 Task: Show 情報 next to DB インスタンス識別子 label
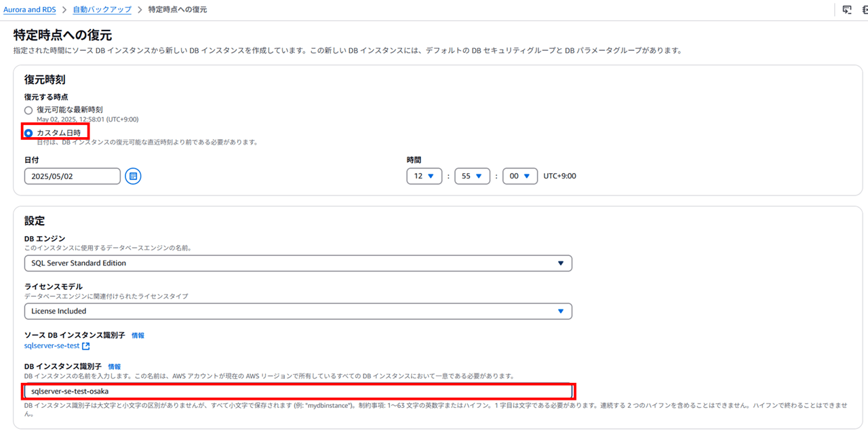coord(115,366)
